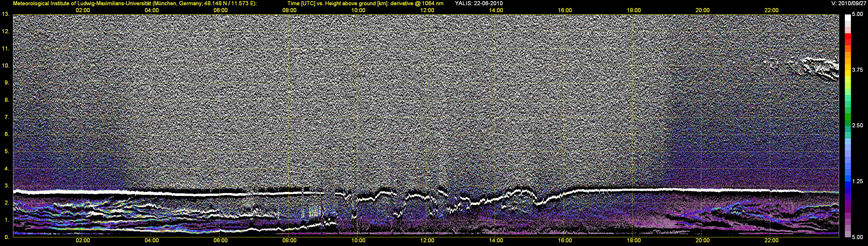
Task: Click the upper 5.00 color scale value
Action: [x=858, y=14]
